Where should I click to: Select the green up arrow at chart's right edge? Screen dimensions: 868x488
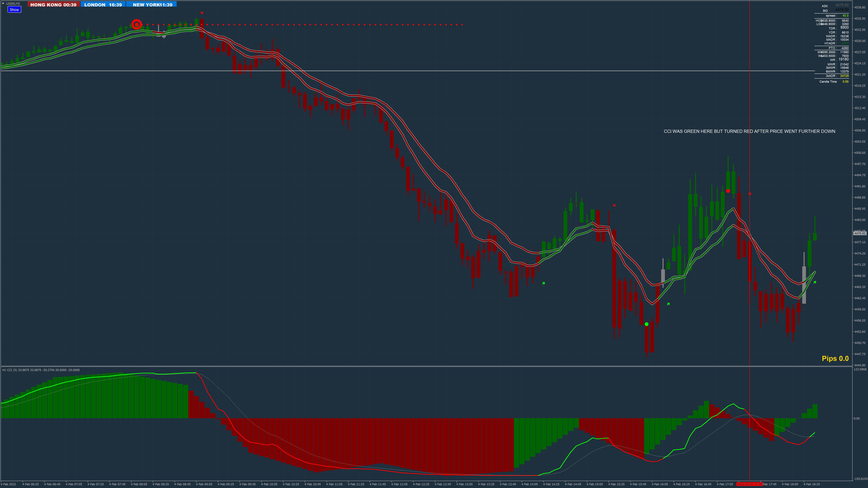[815, 283]
